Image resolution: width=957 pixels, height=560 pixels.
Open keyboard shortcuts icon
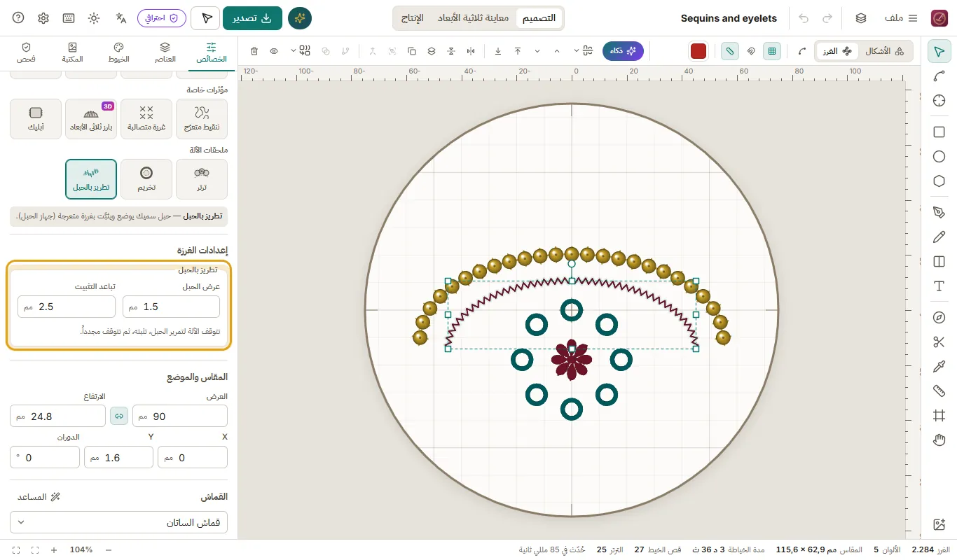point(69,17)
